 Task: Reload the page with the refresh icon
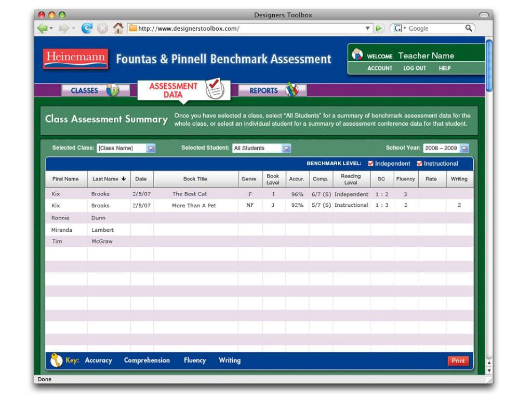[87, 28]
